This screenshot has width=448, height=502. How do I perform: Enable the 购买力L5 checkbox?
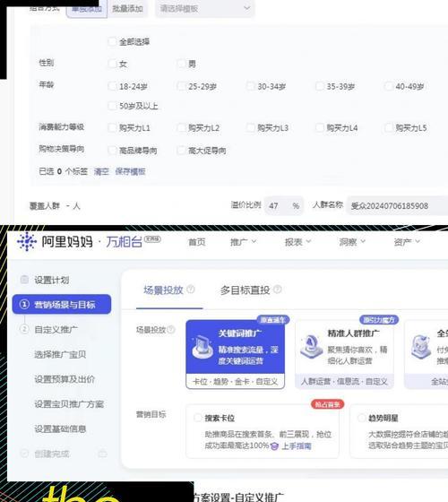pyautogui.click(x=389, y=127)
